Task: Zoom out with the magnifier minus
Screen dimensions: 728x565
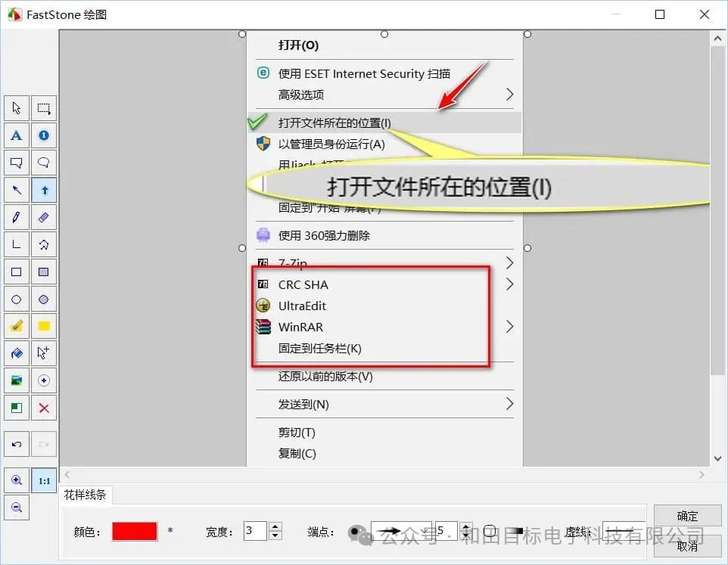Action: pyautogui.click(x=17, y=508)
